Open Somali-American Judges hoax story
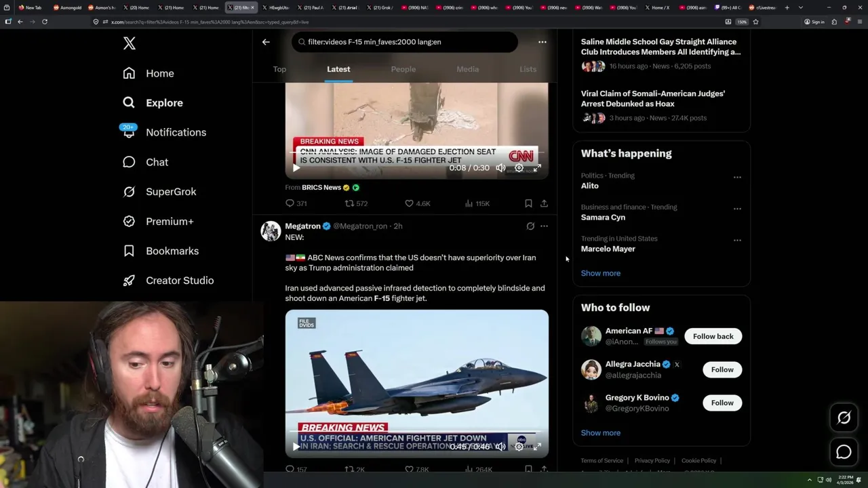Viewport: 868px width, 488px height. pos(653,99)
